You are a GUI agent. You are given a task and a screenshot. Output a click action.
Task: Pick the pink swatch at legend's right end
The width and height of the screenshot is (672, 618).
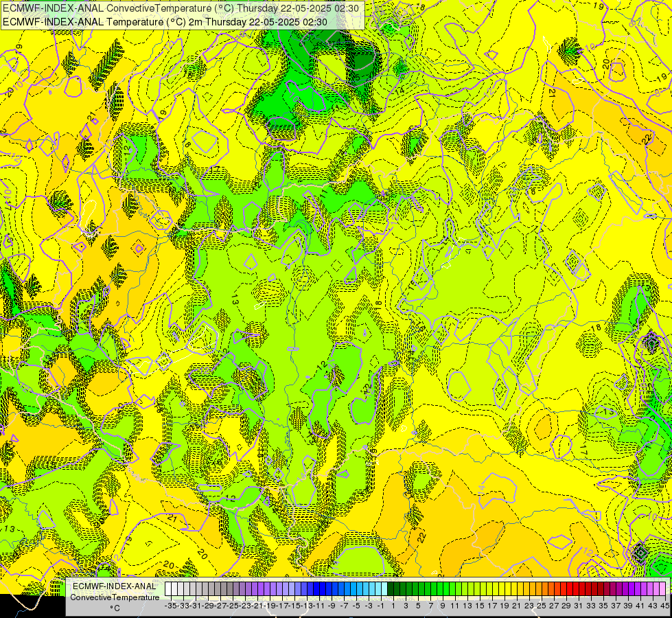(x=662, y=589)
